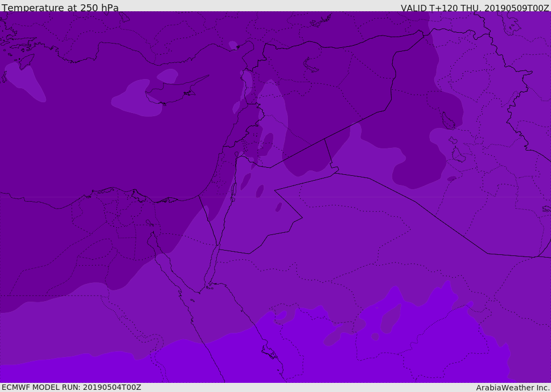Click the 'ArabiaWeather Inc' credit text
The height and width of the screenshot is (392, 551).
513,388
